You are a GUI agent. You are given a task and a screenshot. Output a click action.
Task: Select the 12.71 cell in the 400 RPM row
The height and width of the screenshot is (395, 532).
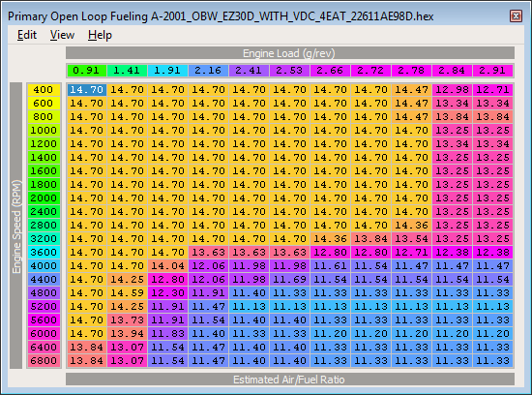(492, 90)
